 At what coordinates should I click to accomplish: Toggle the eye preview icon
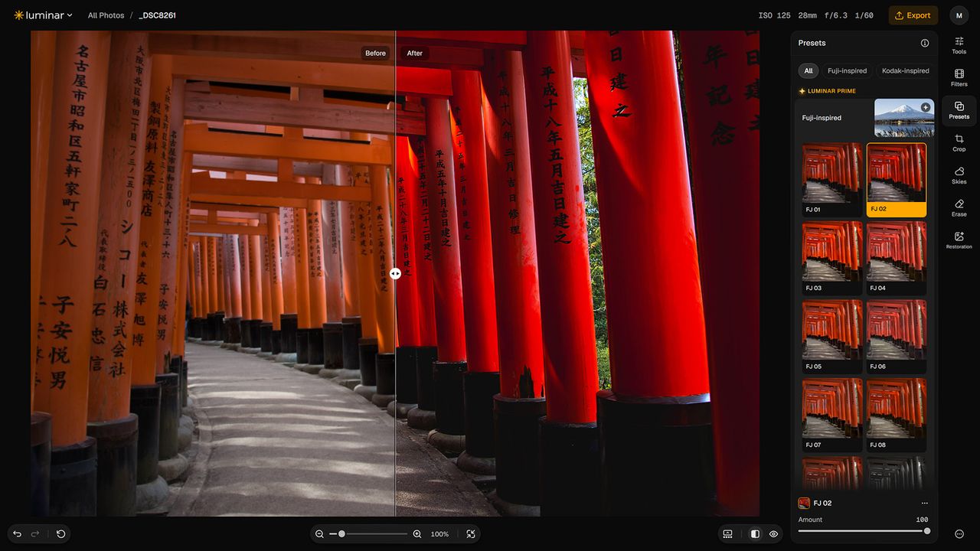tap(773, 534)
